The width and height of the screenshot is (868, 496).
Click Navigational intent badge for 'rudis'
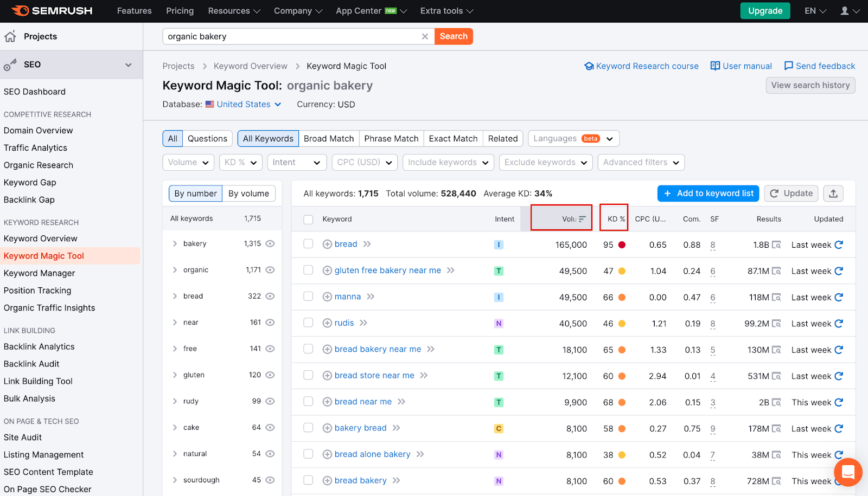(499, 324)
